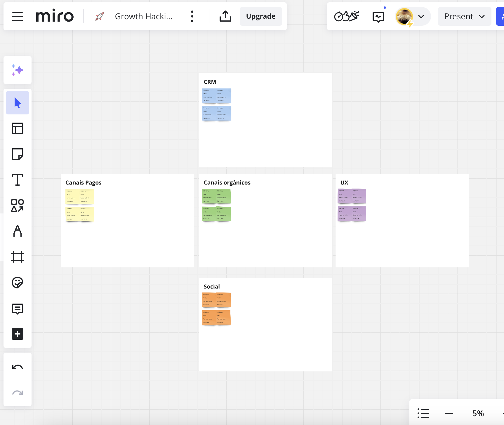
Task: Open more apps plus button
Action: 18,334
